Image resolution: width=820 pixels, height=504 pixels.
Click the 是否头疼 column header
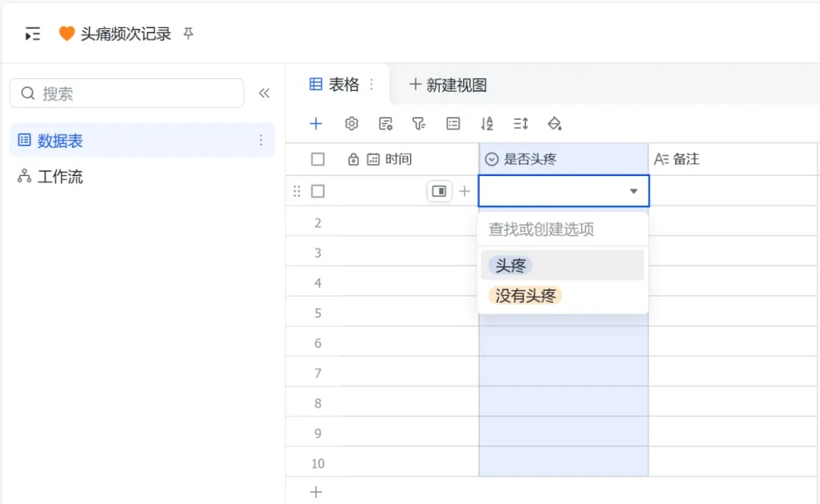pos(563,159)
